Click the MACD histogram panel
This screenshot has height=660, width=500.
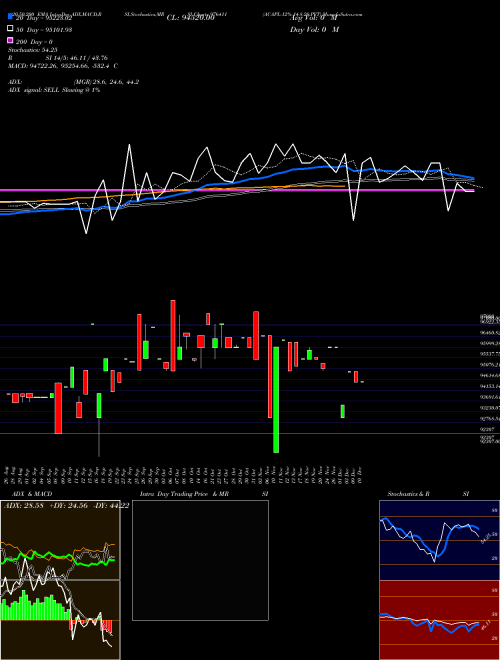60,620
